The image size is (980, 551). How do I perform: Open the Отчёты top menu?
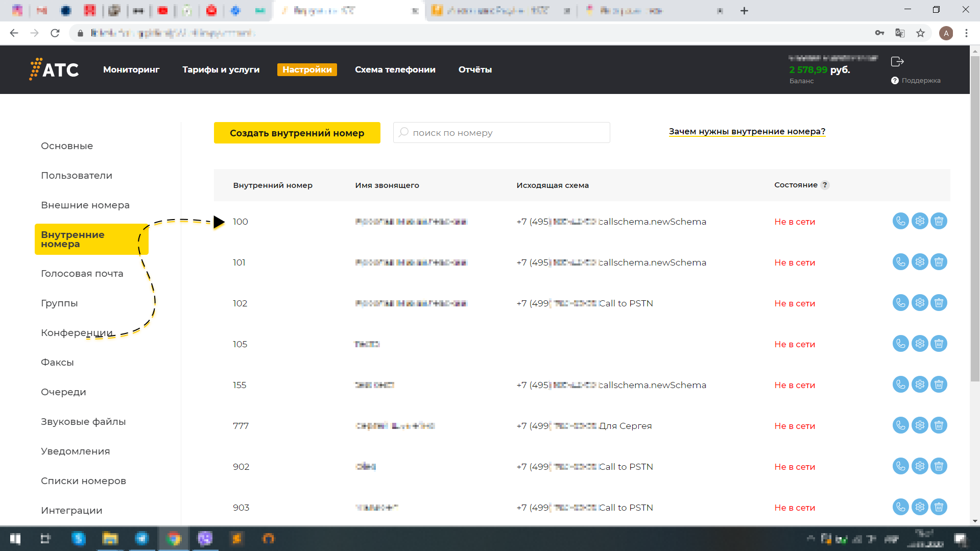[x=475, y=69]
